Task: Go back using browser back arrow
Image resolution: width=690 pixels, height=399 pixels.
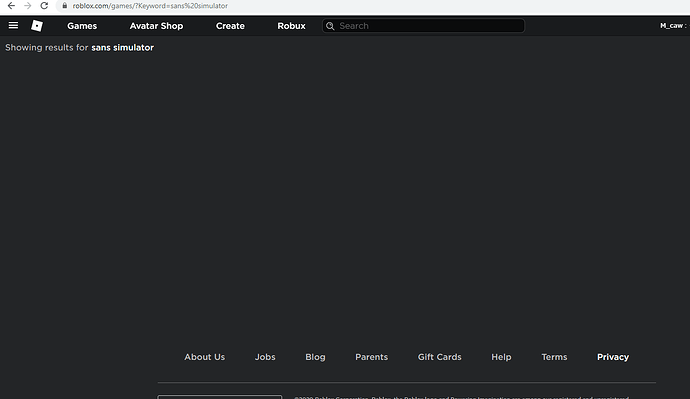Action: (11, 6)
